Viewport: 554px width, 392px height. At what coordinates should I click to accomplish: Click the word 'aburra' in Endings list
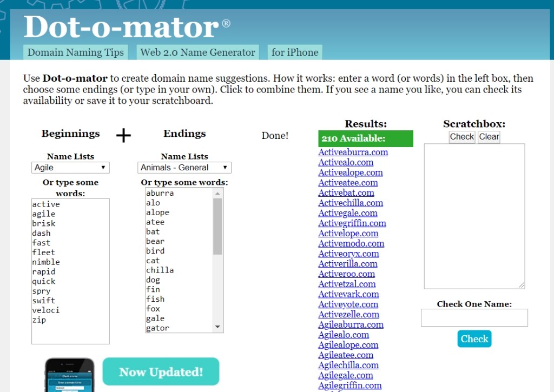(160, 193)
